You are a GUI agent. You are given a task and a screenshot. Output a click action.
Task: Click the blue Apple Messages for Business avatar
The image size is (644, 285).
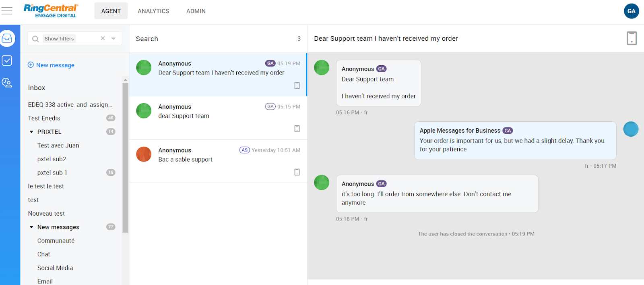click(x=631, y=129)
